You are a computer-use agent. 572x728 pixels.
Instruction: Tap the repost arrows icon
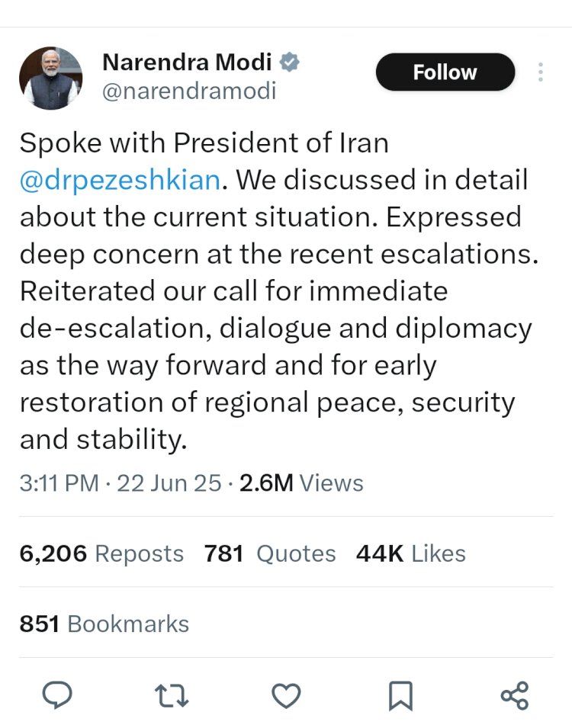pos(172,695)
